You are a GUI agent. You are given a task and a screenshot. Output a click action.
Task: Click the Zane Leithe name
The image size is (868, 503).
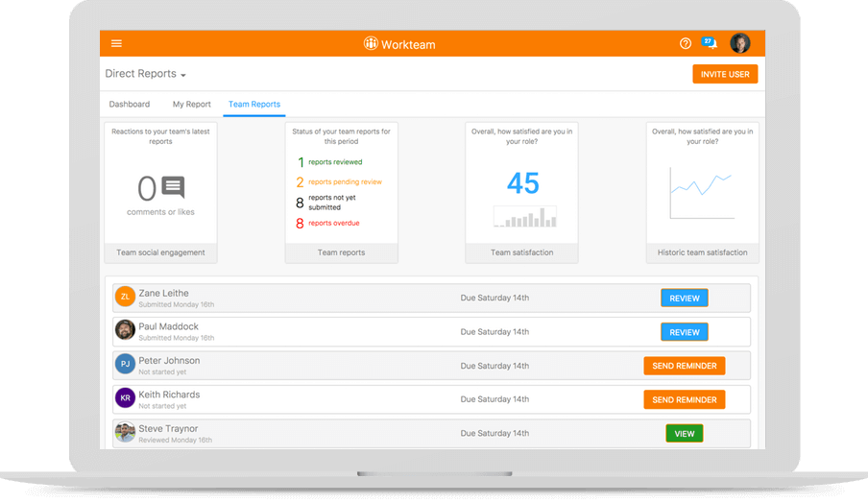click(163, 294)
